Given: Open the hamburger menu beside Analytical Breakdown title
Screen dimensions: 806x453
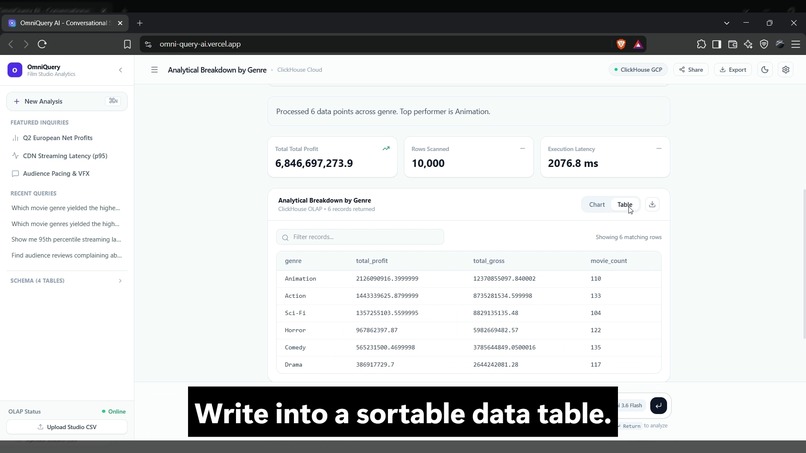Looking at the screenshot, I should [x=154, y=70].
